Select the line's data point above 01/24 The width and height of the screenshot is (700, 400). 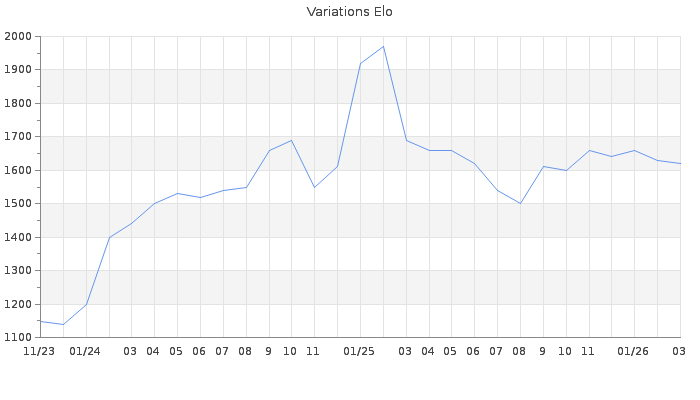[x=86, y=304]
